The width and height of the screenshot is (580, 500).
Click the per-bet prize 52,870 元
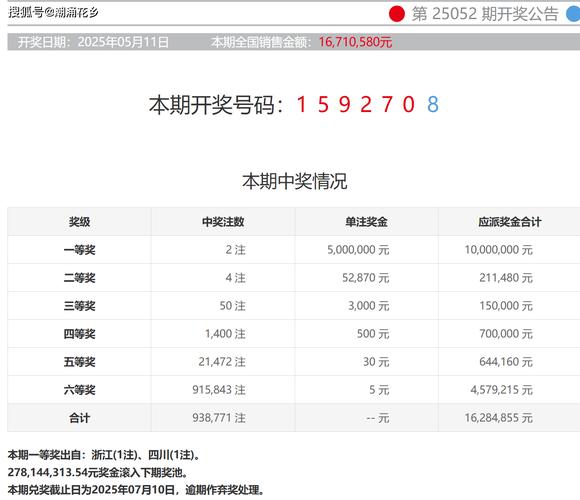pyautogui.click(x=365, y=278)
